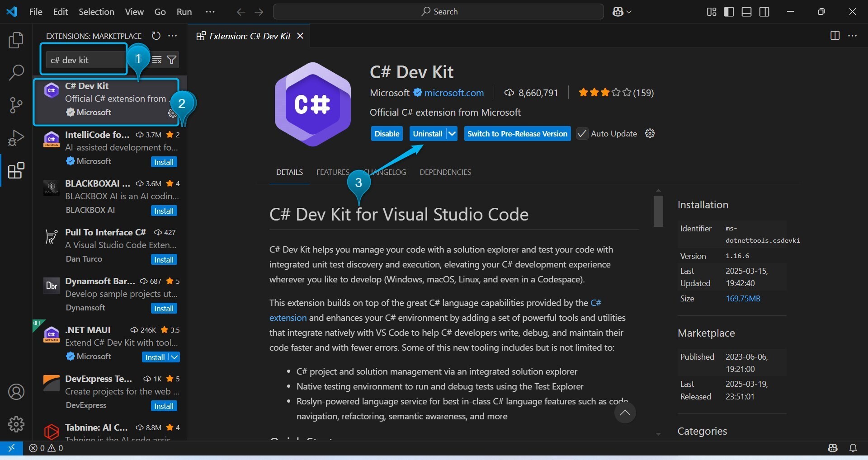The height and width of the screenshot is (460, 868).
Task: Install DevExpress Templates extension
Action: tap(164, 406)
